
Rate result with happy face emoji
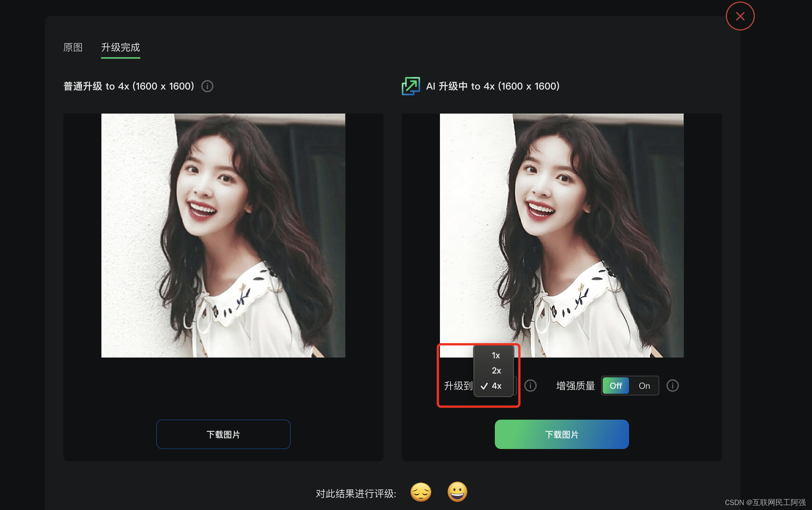pyautogui.click(x=457, y=492)
